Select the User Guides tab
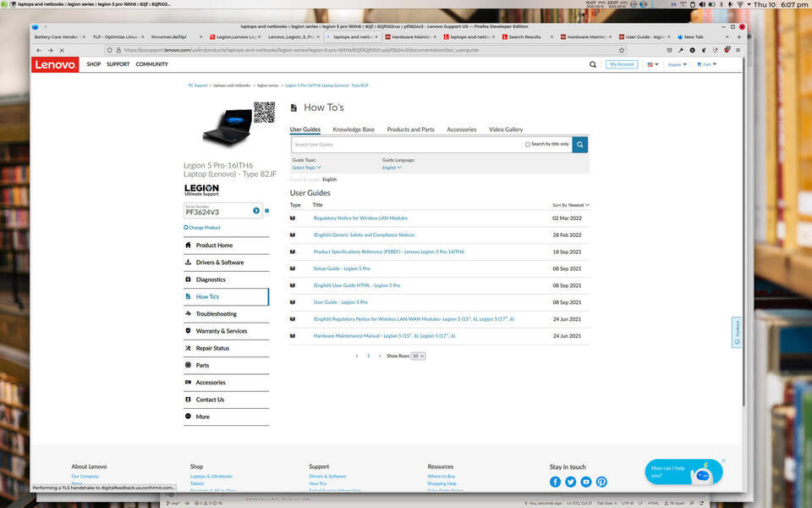The height and width of the screenshot is (508, 812). [x=305, y=130]
